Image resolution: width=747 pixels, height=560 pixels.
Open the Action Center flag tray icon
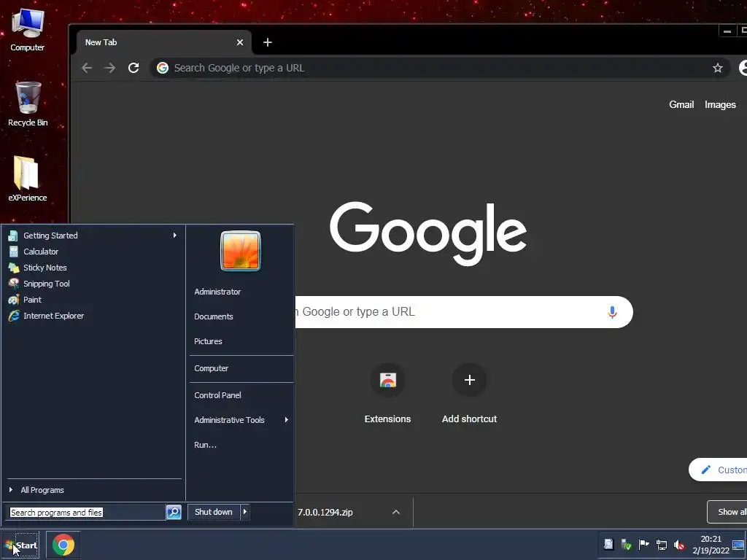pyautogui.click(x=643, y=544)
